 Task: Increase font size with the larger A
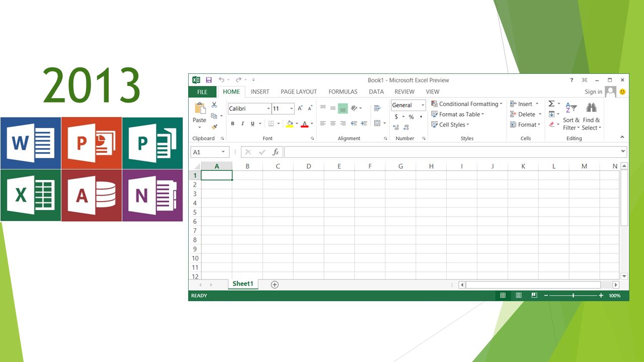[x=300, y=108]
